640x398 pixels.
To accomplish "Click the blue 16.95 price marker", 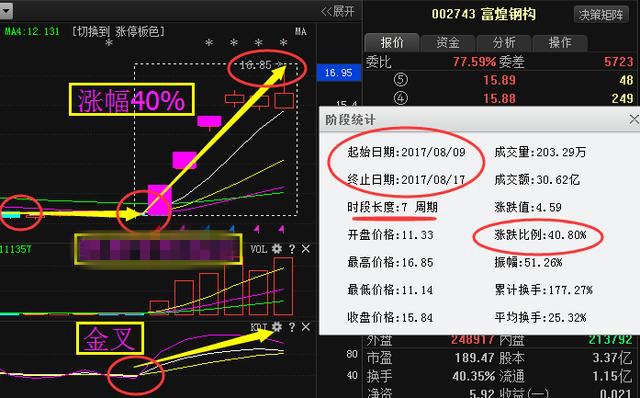I will (338, 73).
